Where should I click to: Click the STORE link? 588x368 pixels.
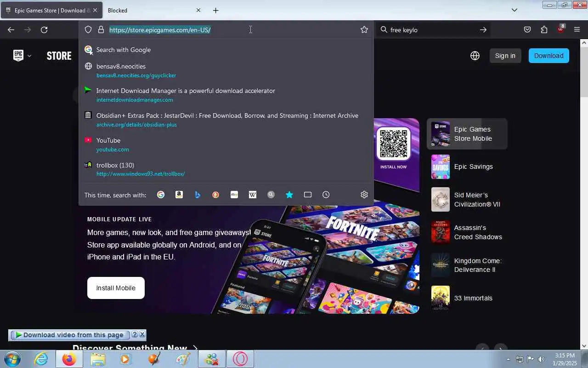pos(59,56)
